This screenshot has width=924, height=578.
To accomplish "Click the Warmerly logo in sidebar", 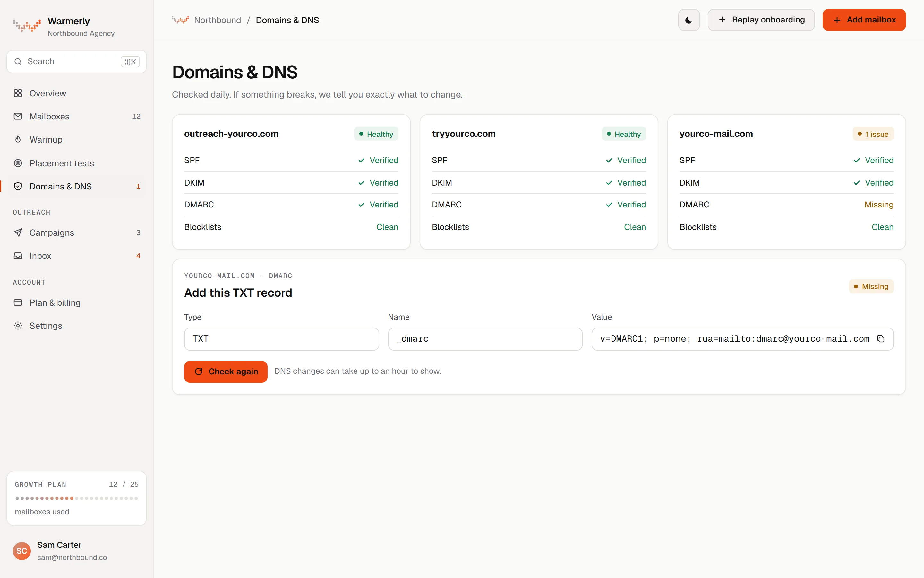I will tap(27, 26).
